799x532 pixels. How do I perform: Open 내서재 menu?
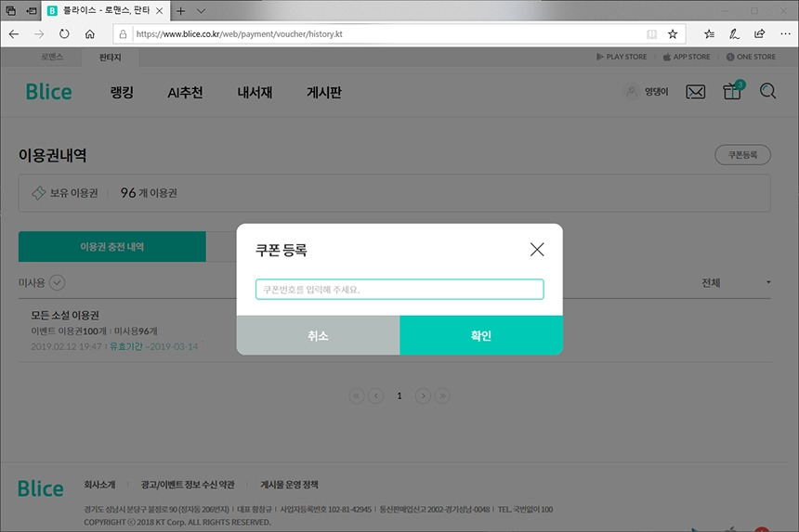point(255,92)
